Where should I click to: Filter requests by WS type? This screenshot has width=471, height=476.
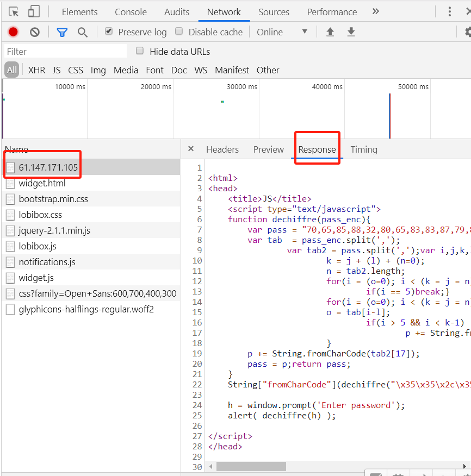tap(201, 70)
